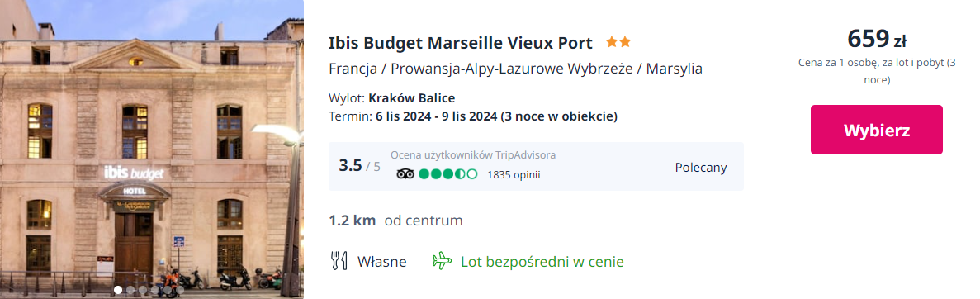Click the fork and knife meals icon
The width and height of the screenshot is (980, 299).
(x=339, y=261)
